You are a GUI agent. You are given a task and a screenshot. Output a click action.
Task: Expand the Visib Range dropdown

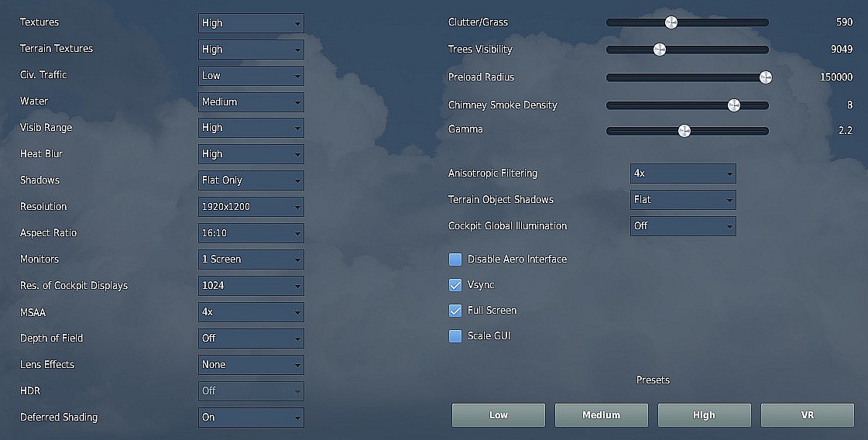[251, 128]
